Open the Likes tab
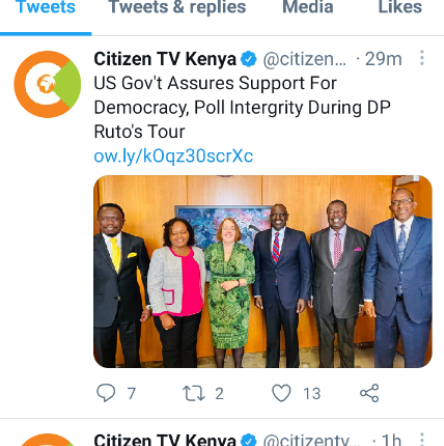Image resolution: width=444 pixels, height=446 pixels. [x=400, y=7]
